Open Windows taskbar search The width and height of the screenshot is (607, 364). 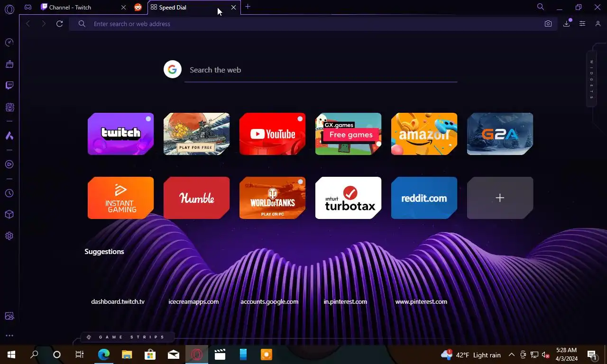coord(34,355)
